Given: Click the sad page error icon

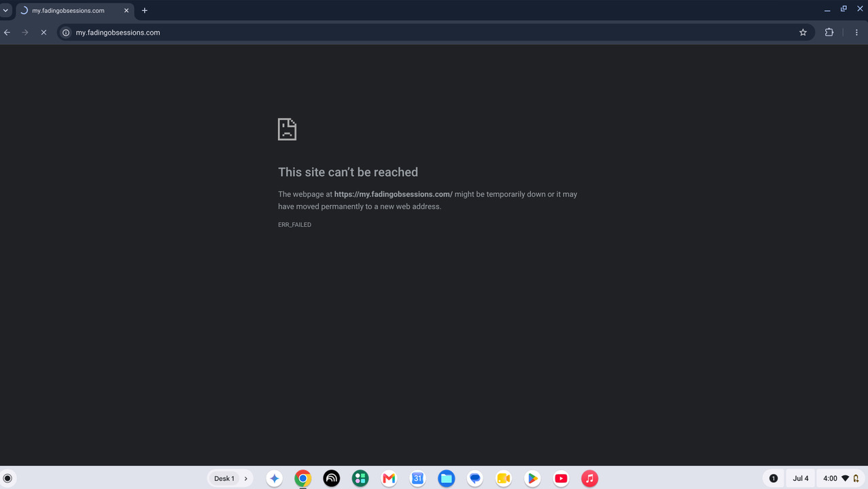Looking at the screenshot, I should click(287, 129).
